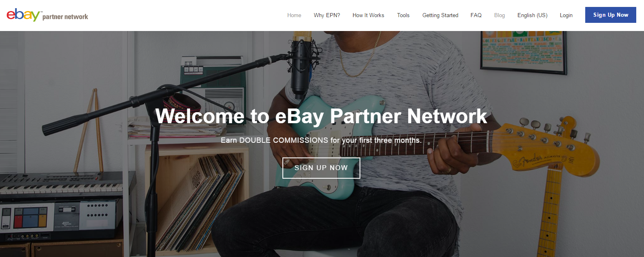
Task: Click the eBay colored logo
Action: 23,15
